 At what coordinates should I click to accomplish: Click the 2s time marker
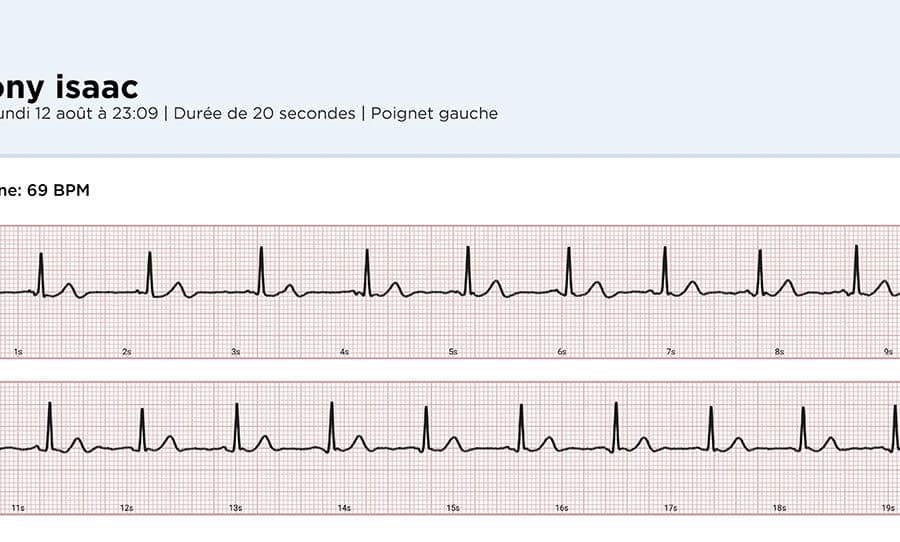pos(126,351)
